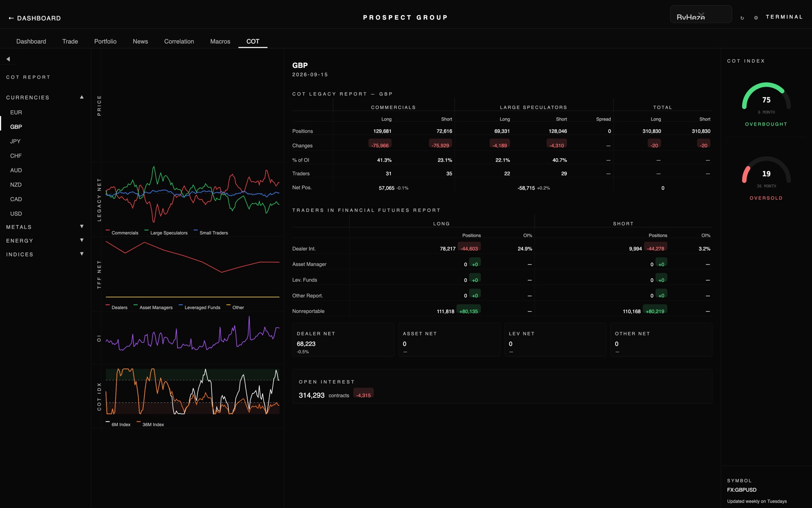Open settings via the gear icon
Screen dimensions: 812x508
point(756,18)
